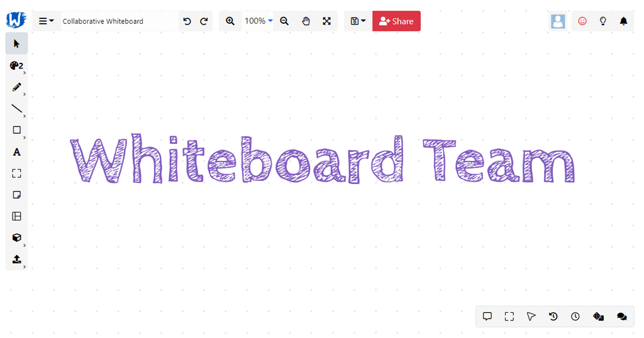Zoom in with the magnifier plus
This screenshot has height=338, width=644.
(230, 21)
